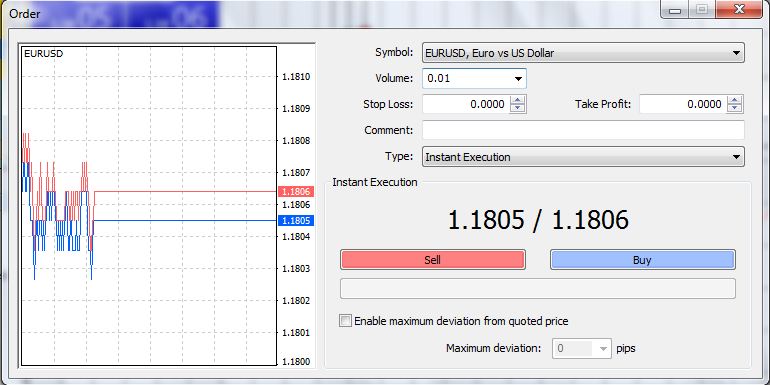
Task: Maximize the Order window
Action: [x=702, y=9]
